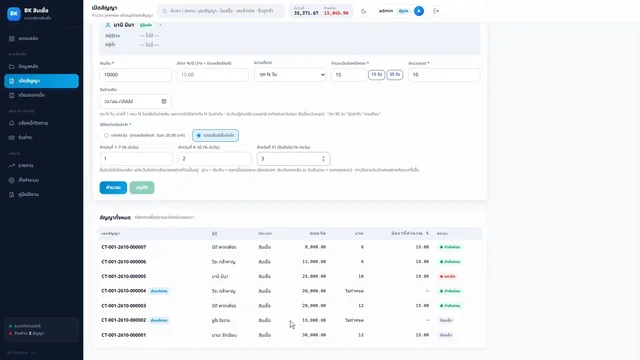Open the dashboard via the grid icon
The width and height of the screenshot is (640, 360).
tap(11, 38)
